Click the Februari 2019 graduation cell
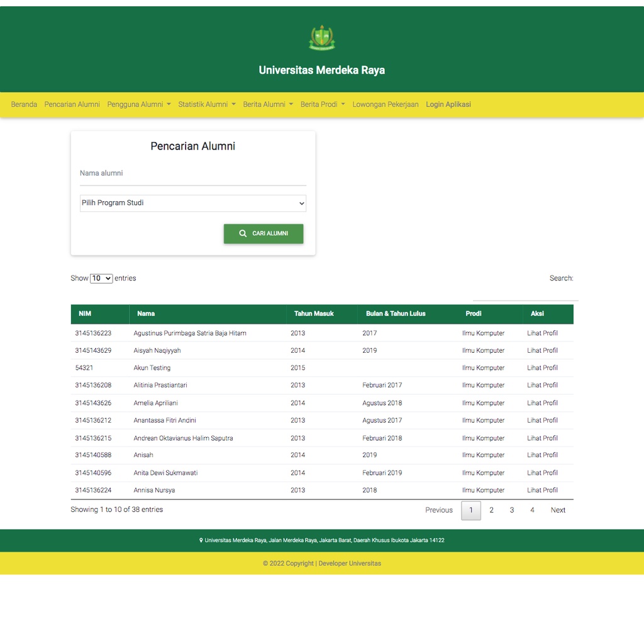The width and height of the screenshot is (644, 644). coord(382,473)
